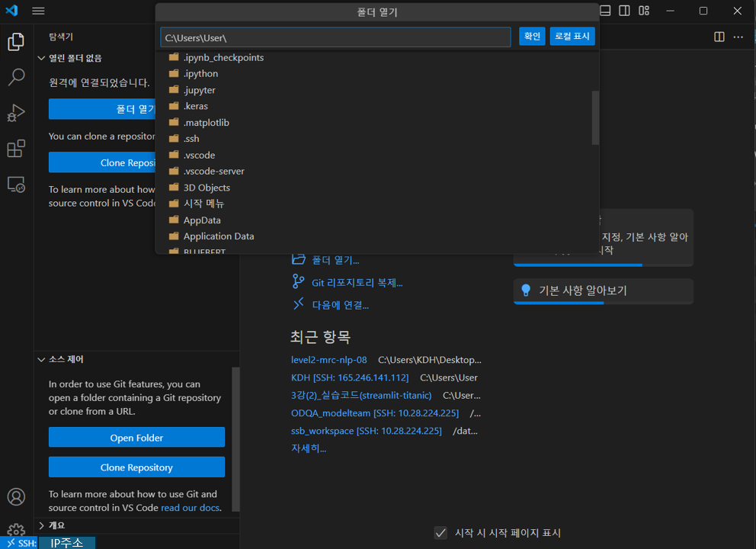Click the folder list scrollbar thumb
The height and width of the screenshot is (549, 756).
click(x=595, y=117)
